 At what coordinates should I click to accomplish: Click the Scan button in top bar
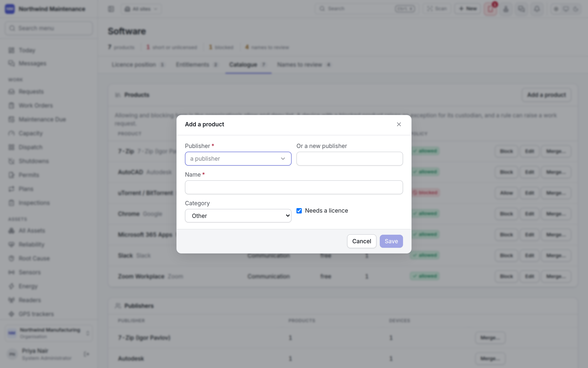437,9
